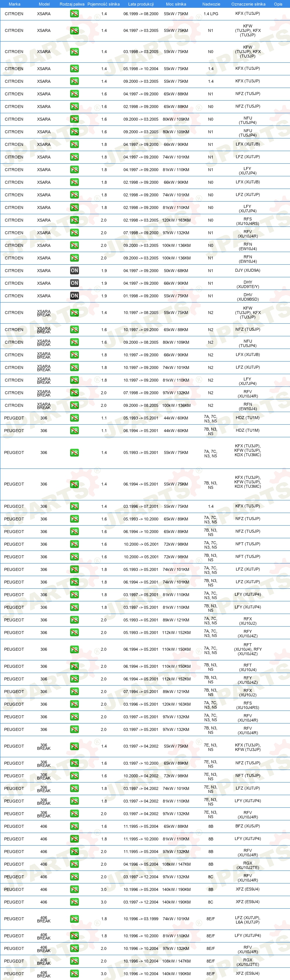Viewport: 290px width, 980px height.
Task: Click the ON diesel icon in the DHV (XUD9BSD) row
Action: coord(75,295)
